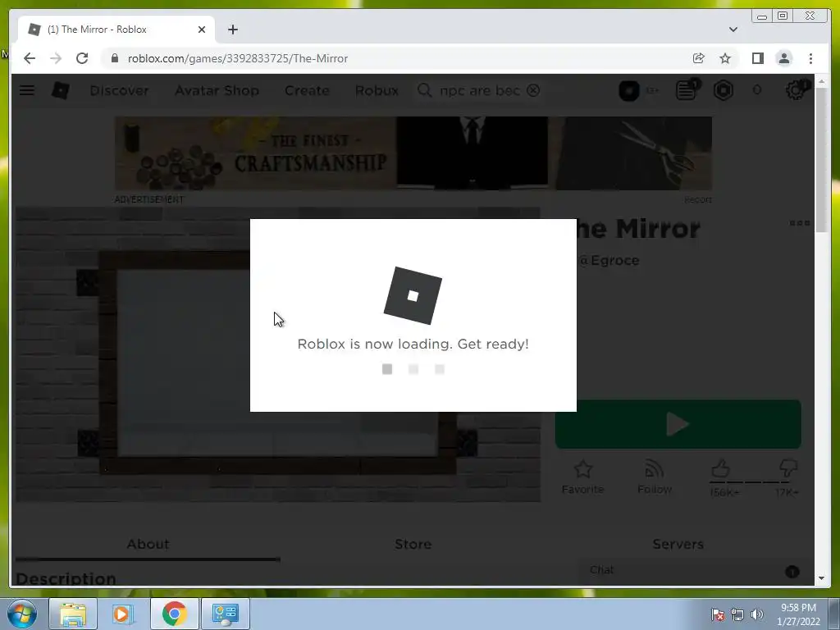Open File Explorer from the taskbar
Image resolution: width=840 pixels, height=630 pixels.
pyautogui.click(x=73, y=614)
